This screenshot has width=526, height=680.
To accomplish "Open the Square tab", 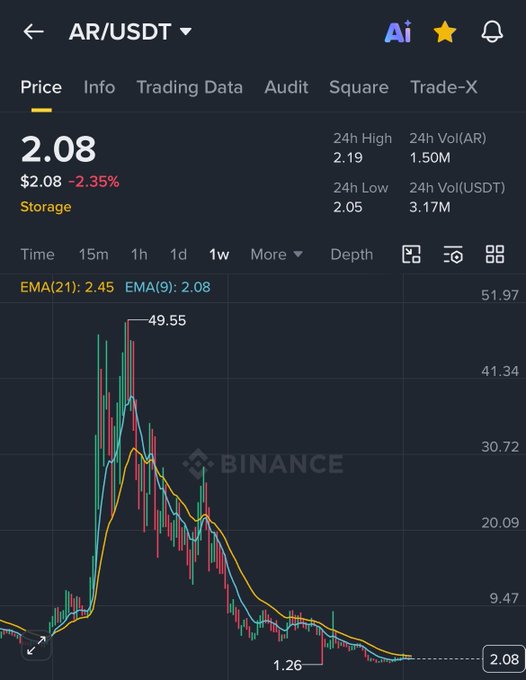I will pyautogui.click(x=359, y=87).
